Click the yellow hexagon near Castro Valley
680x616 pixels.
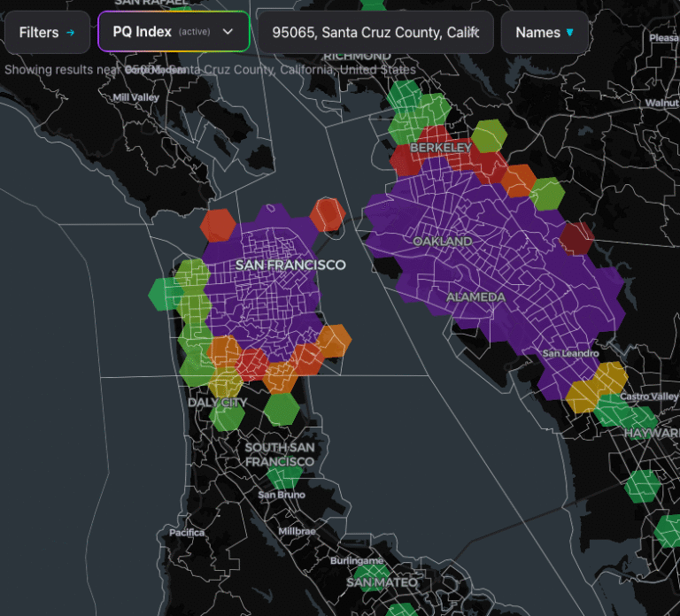click(611, 378)
